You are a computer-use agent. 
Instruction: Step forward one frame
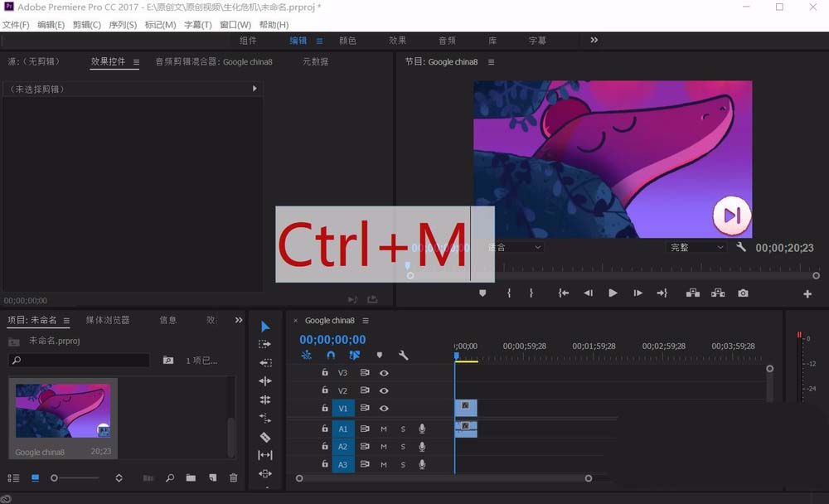click(638, 293)
